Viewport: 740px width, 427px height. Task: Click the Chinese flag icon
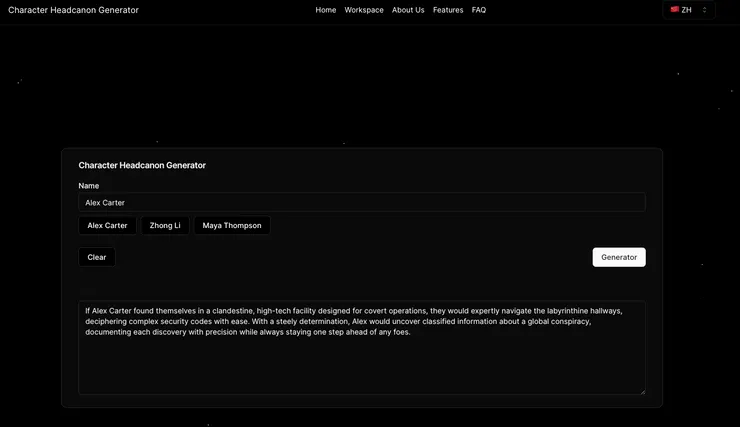tap(675, 9)
